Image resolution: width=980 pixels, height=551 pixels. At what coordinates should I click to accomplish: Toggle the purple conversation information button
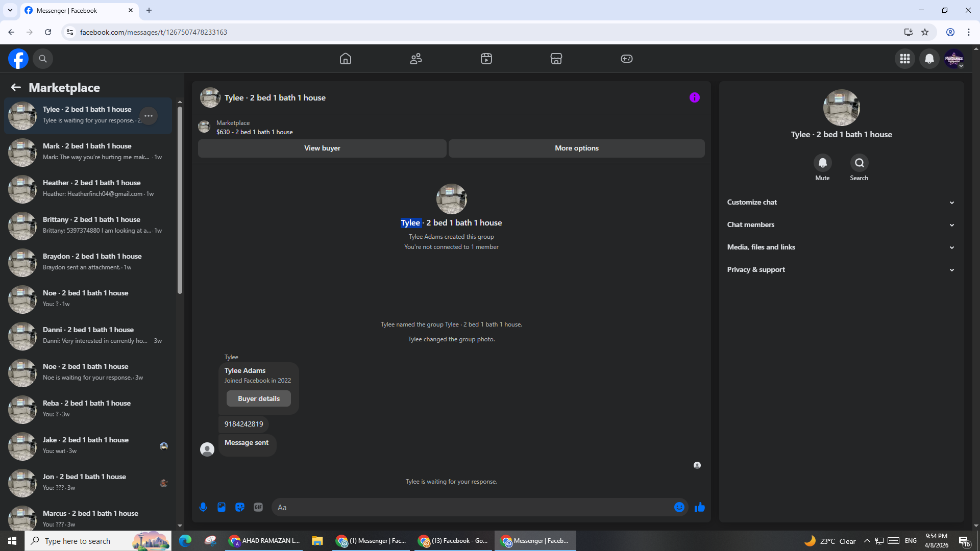[694, 97]
